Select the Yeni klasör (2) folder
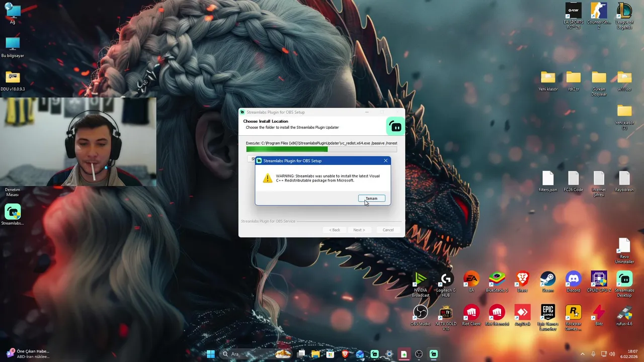The width and height of the screenshot is (644, 362). click(x=624, y=117)
